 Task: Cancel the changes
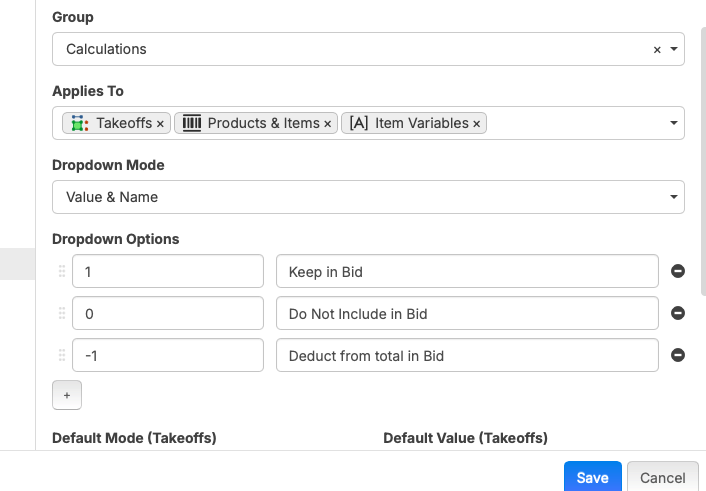662,477
